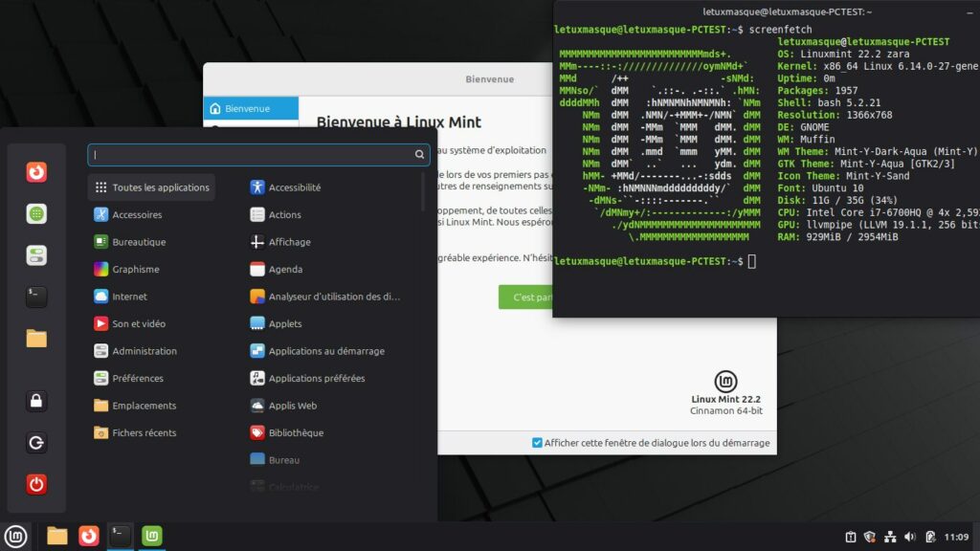
Task: Click the green C'est parti button
Action: [x=525, y=298]
